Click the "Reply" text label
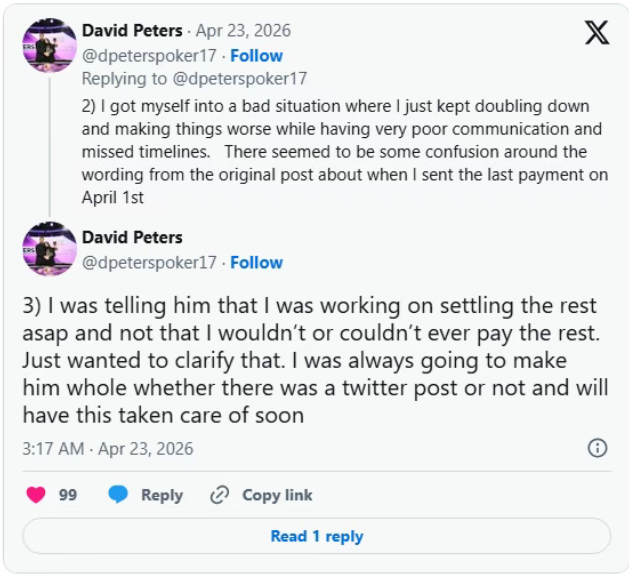This screenshot has height=576, width=629. tap(162, 495)
